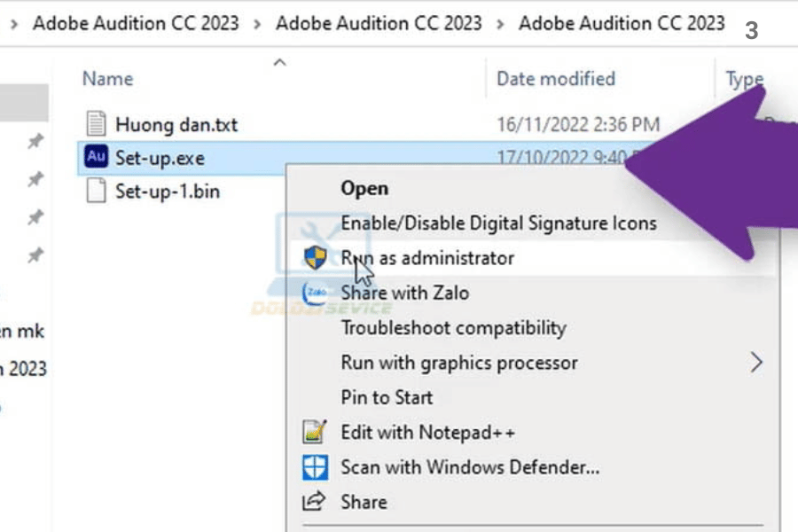Click the Set-up-1.bin file icon
798x532 pixels.
pyautogui.click(x=97, y=191)
